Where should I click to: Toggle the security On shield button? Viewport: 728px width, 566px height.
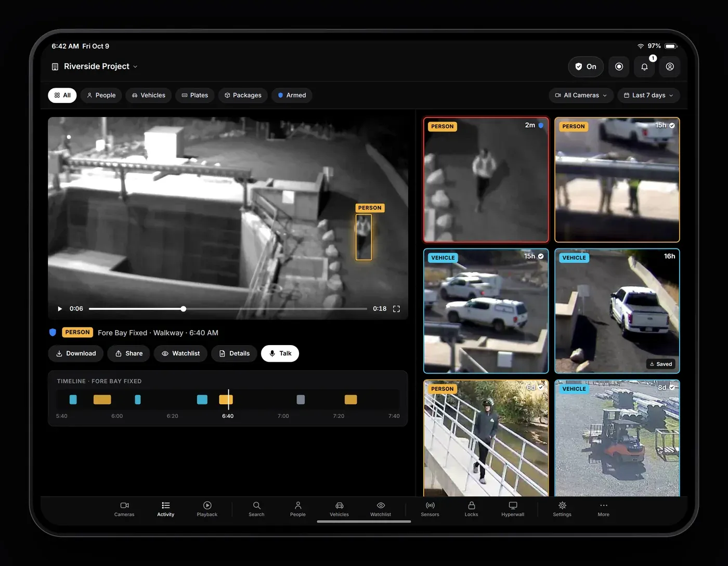[586, 67]
